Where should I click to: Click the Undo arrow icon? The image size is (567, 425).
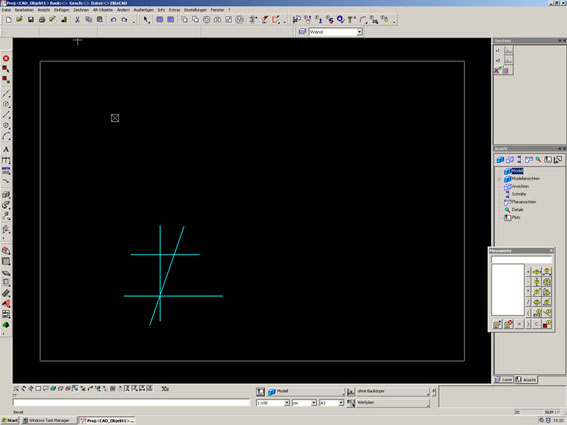(x=113, y=20)
